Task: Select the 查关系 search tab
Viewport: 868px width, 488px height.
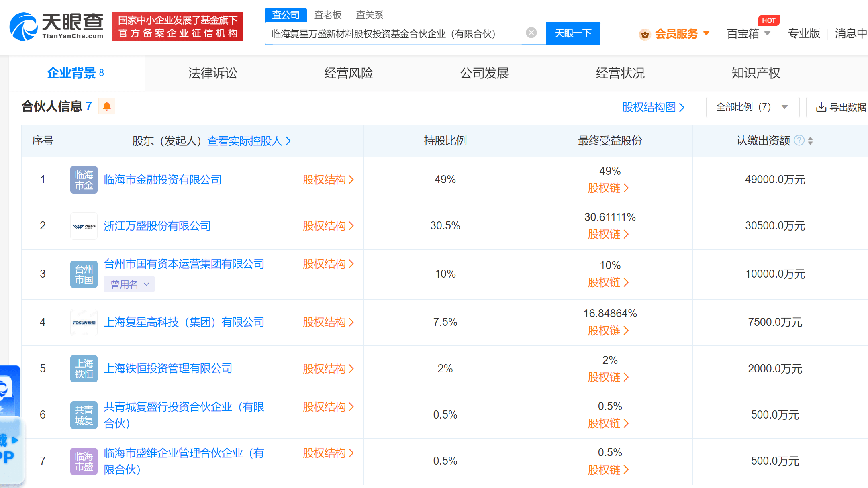Action: click(x=370, y=15)
